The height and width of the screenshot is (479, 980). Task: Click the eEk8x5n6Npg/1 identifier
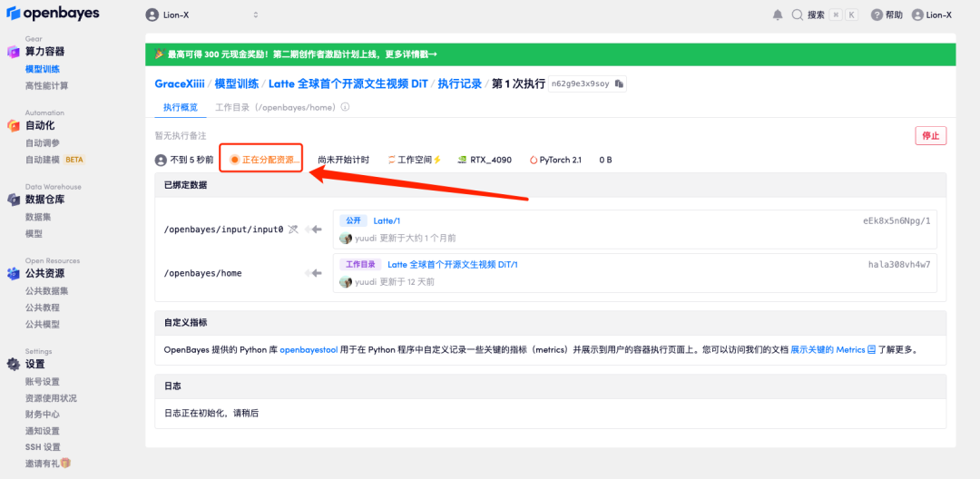(897, 221)
